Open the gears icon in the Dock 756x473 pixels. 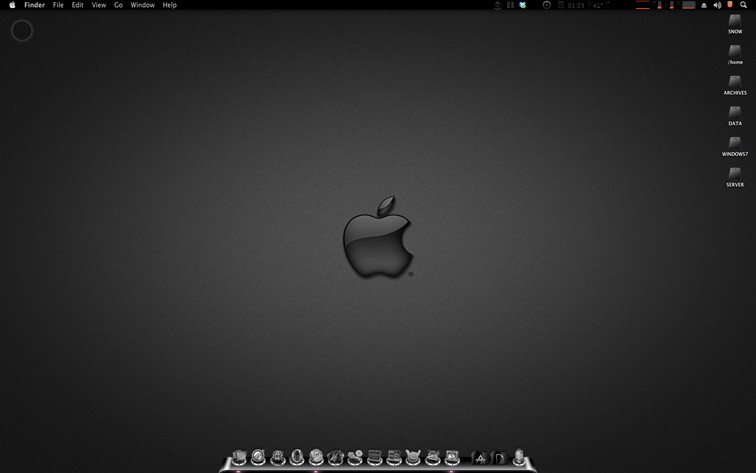coord(354,457)
